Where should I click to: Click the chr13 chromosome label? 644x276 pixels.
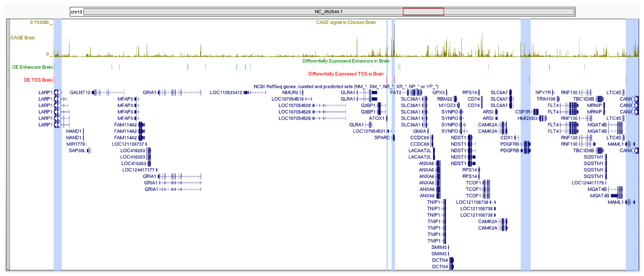(x=76, y=12)
